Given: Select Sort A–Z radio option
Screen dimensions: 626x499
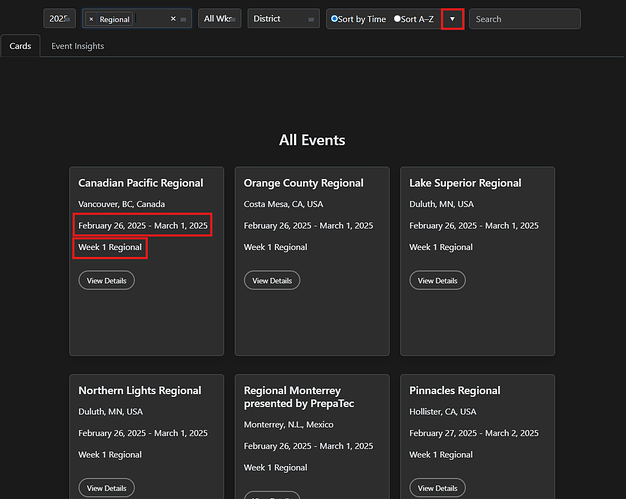Looking at the screenshot, I should tap(397, 19).
